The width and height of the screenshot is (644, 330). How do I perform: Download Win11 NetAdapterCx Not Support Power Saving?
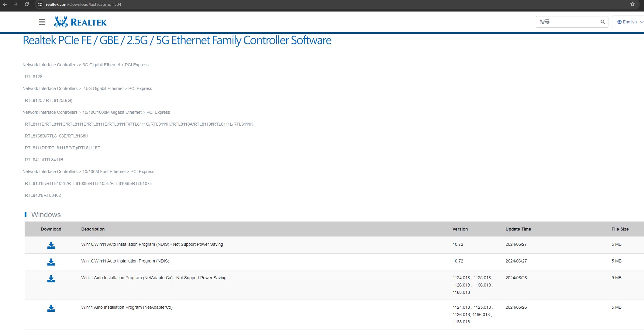(51, 279)
